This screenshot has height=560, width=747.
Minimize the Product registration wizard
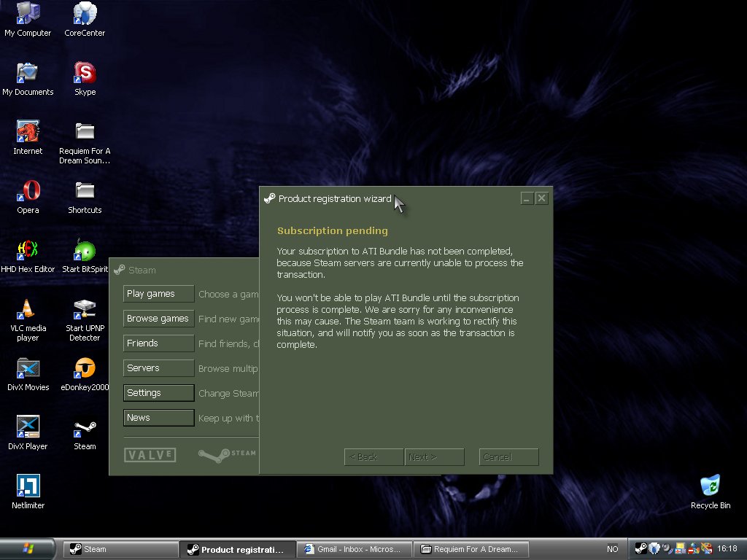point(527,198)
